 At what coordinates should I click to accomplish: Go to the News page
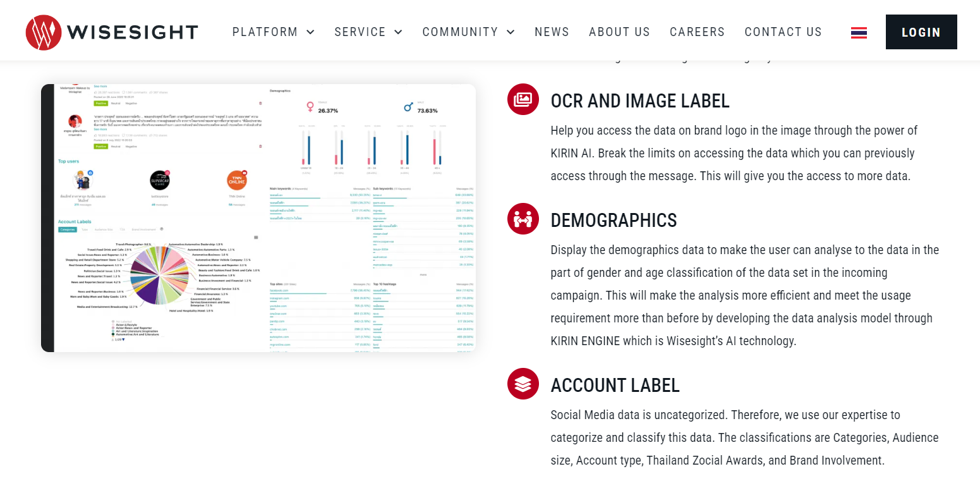click(552, 32)
